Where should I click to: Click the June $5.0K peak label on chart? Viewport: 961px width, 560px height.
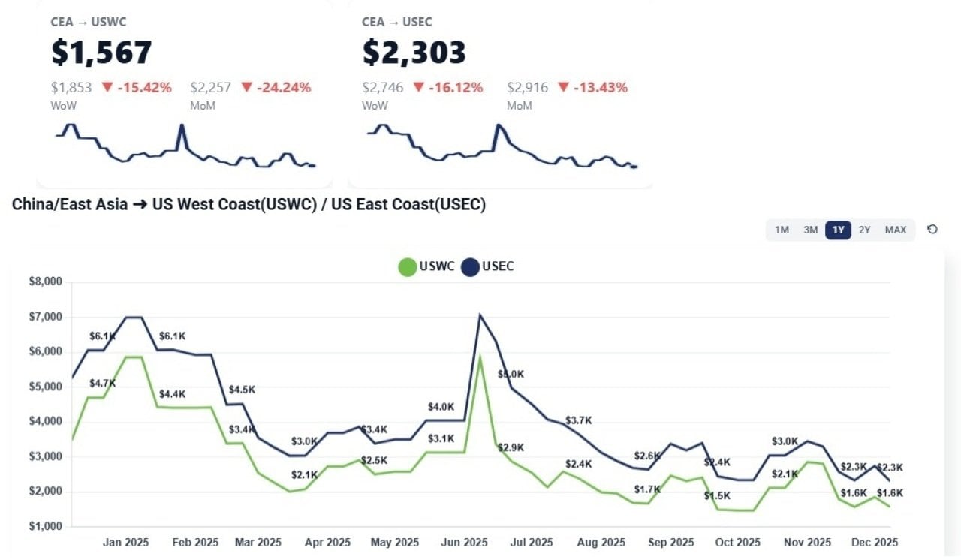click(x=511, y=374)
